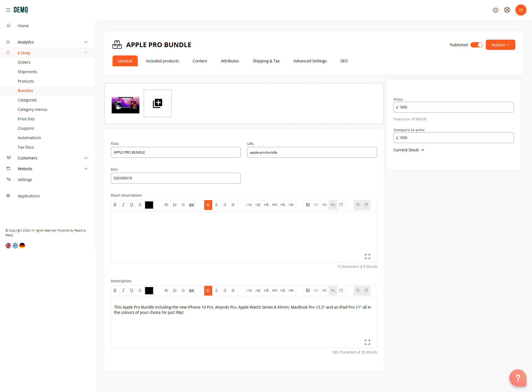Switch language to German flag
Screen dimensions: 532x392
click(22, 246)
